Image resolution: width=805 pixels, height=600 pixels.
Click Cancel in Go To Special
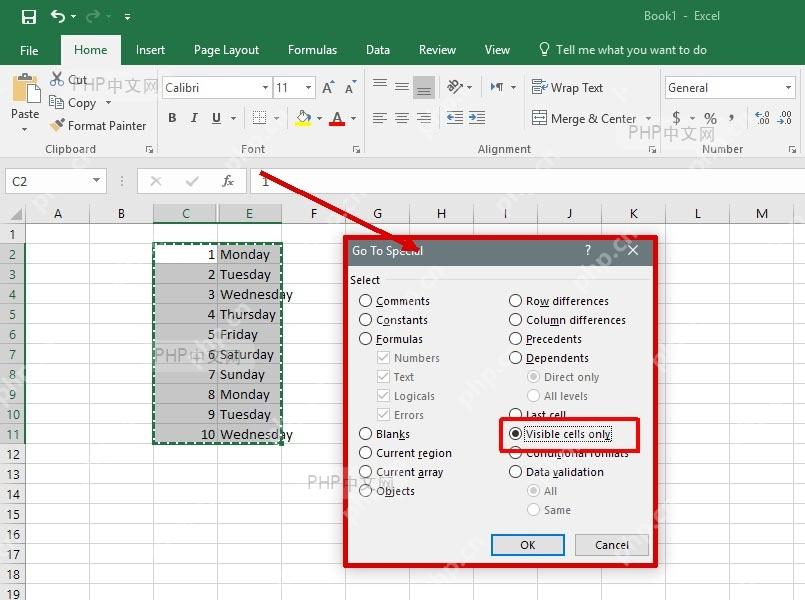pos(611,545)
